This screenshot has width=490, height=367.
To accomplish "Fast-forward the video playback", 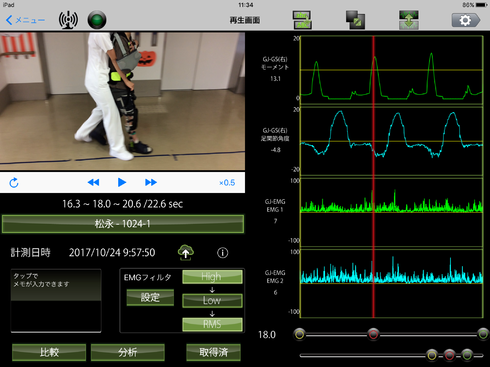I will [x=151, y=182].
